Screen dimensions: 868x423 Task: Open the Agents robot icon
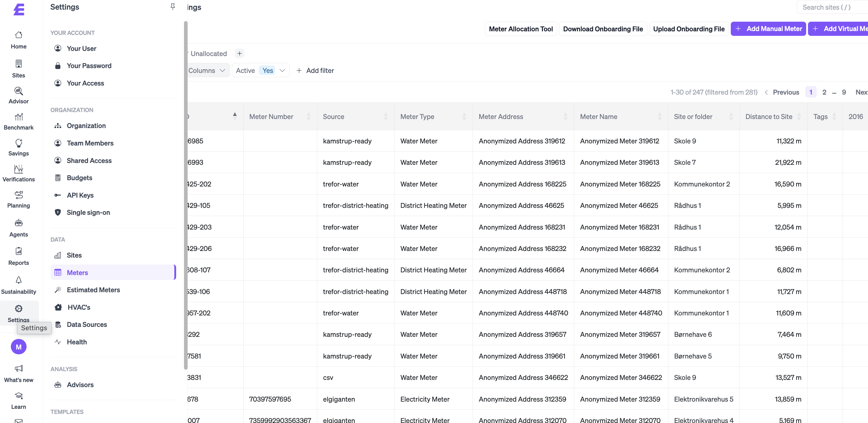click(18, 223)
